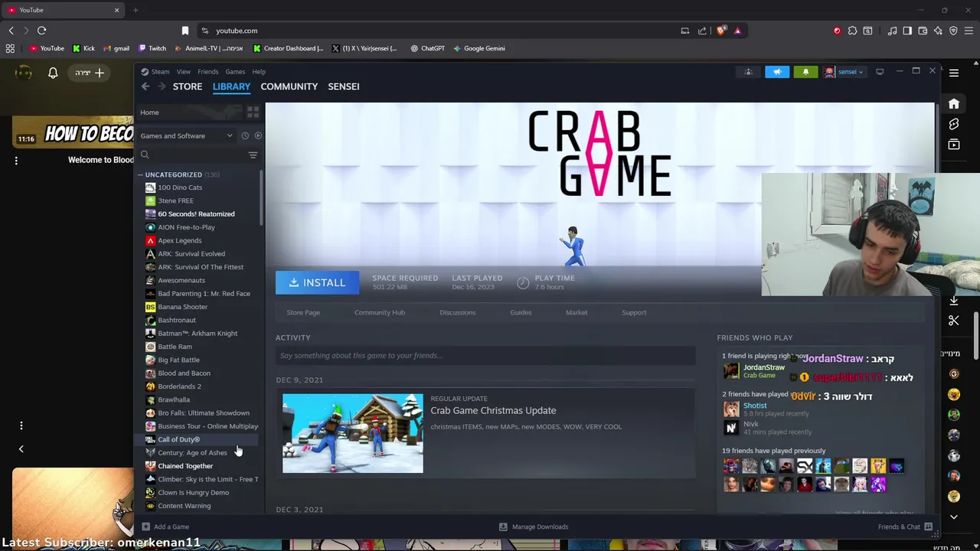Click the LIBRARY tab
980x551 pixels.
point(231,86)
